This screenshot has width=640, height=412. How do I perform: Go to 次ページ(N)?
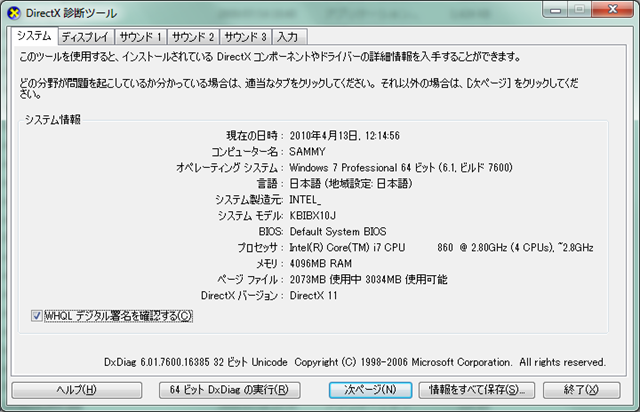pyautogui.click(x=370, y=390)
